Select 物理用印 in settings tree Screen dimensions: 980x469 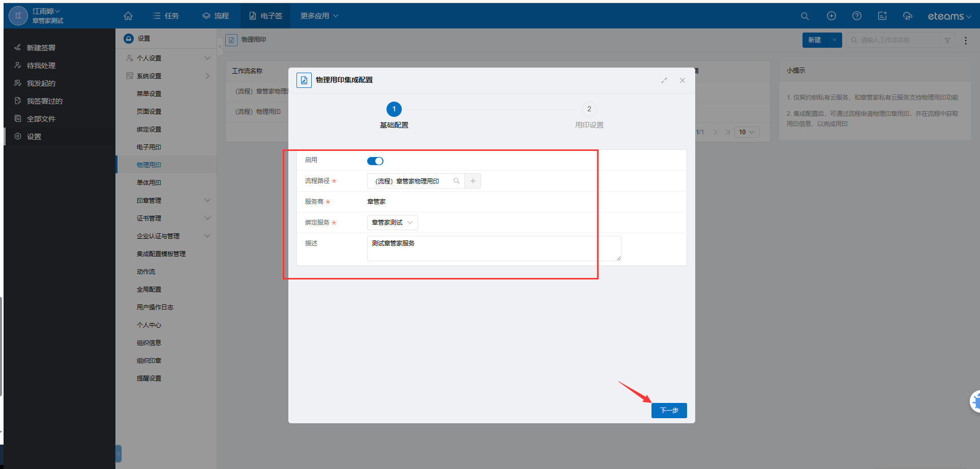(149, 165)
